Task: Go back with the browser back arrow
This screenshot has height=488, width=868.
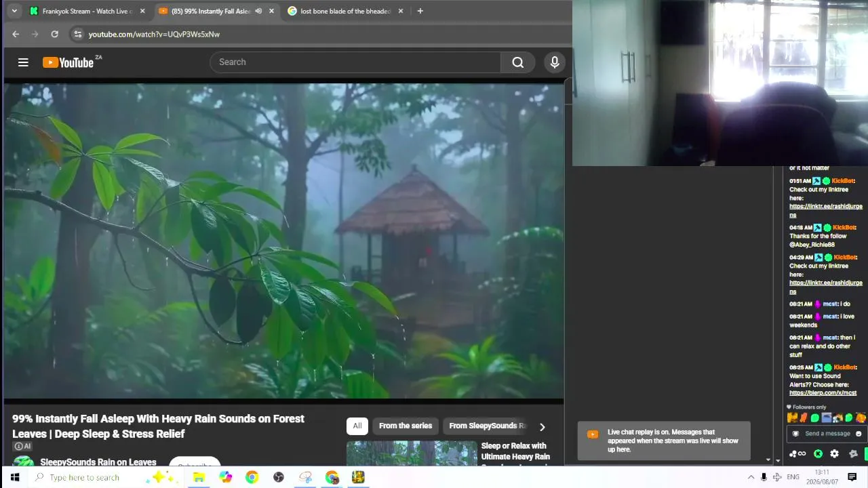Action: click(16, 34)
